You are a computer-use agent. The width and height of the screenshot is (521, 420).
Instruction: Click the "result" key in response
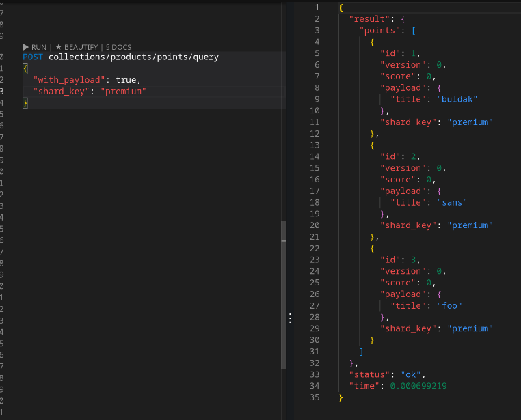[x=367, y=19]
